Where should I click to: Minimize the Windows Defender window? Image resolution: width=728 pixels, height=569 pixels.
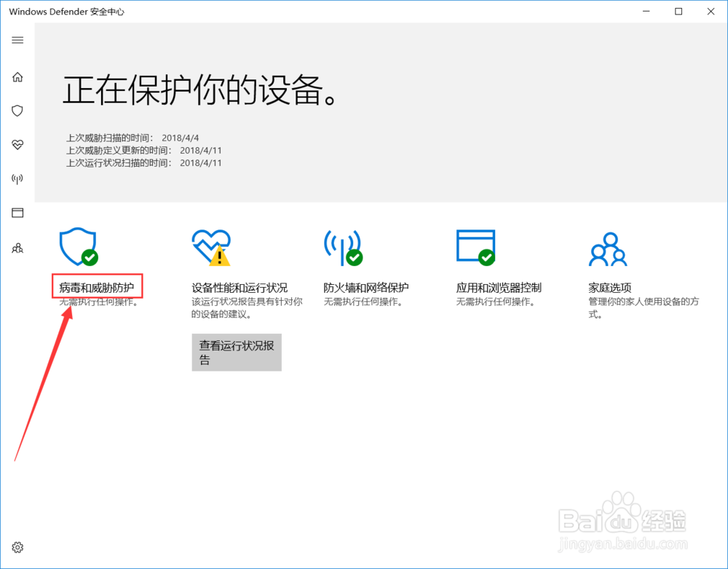(646, 12)
